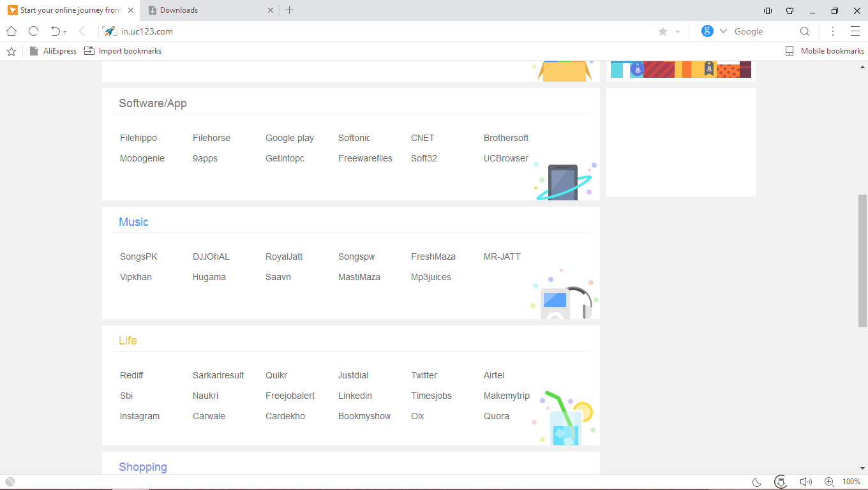The height and width of the screenshot is (490, 868).
Task: Open the Mp3juices link
Action: [431, 277]
